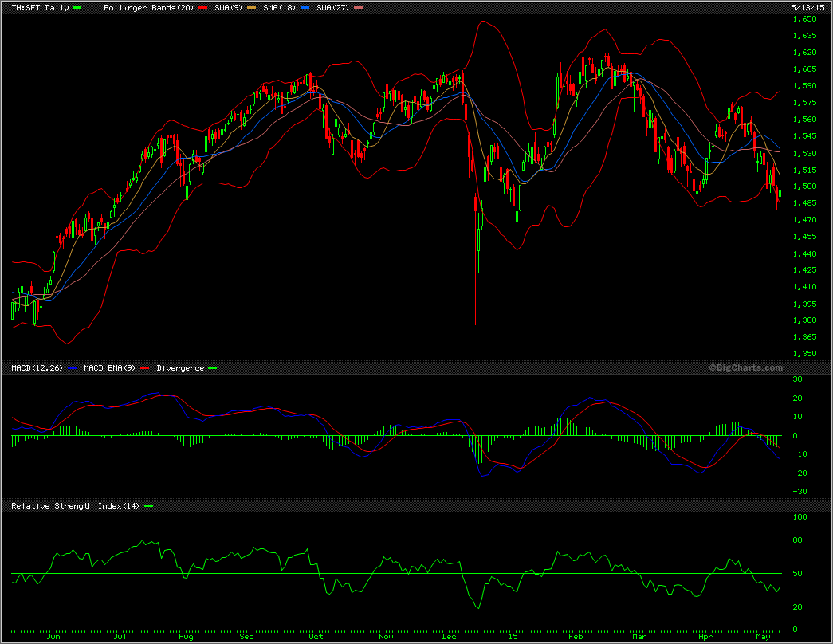The image size is (833, 644).
Task: Select the 'TH:SET Daily' chart title
Action: [x=41, y=8]
